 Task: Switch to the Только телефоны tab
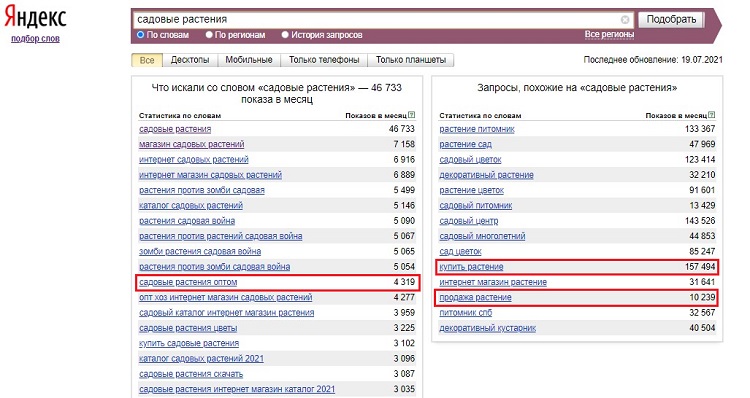pyautogui.click(x=324, y=60)
